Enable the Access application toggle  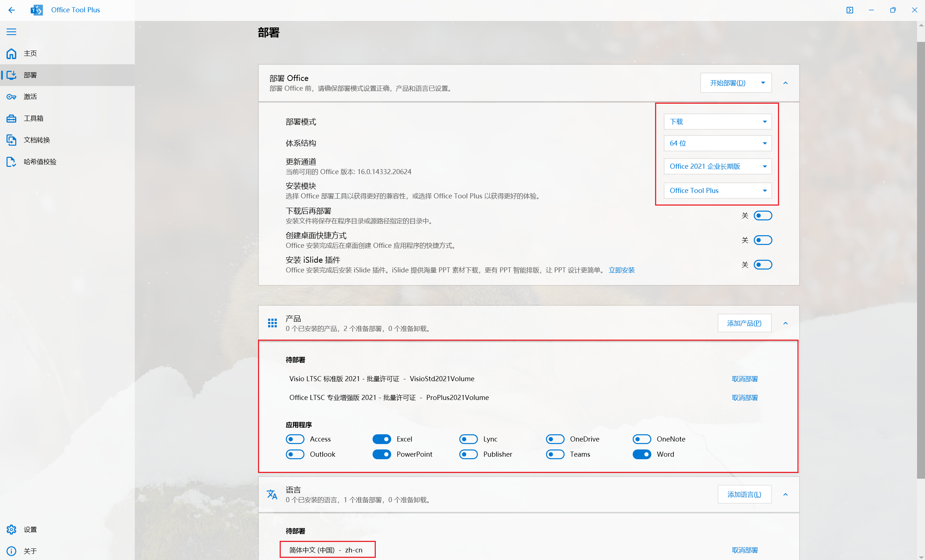click(295, 439)
